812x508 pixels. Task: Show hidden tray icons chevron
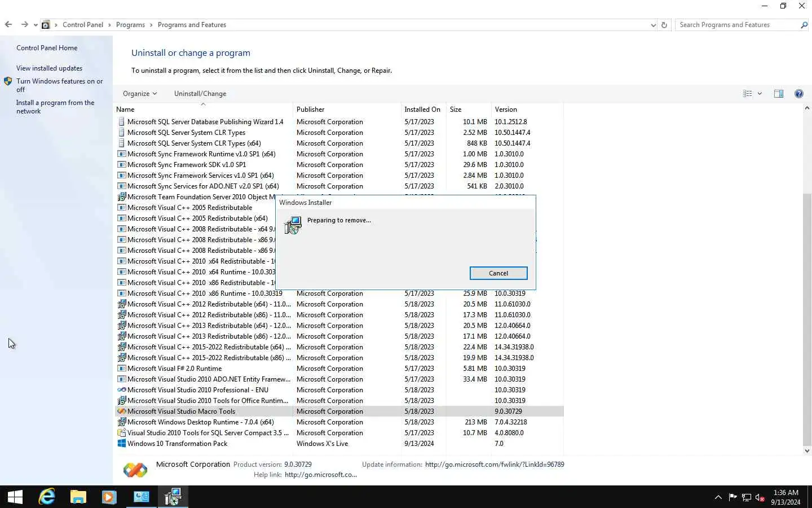[718, 497]
